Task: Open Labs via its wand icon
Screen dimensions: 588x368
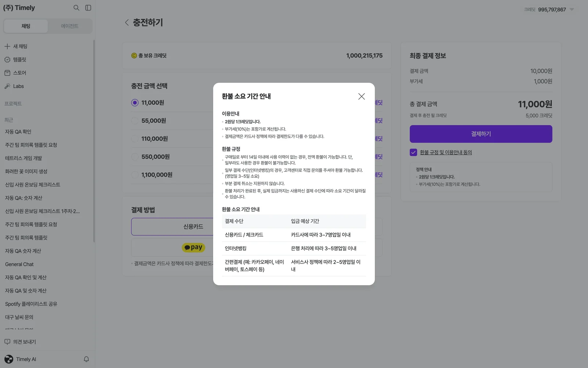Action: click(7, 86)
